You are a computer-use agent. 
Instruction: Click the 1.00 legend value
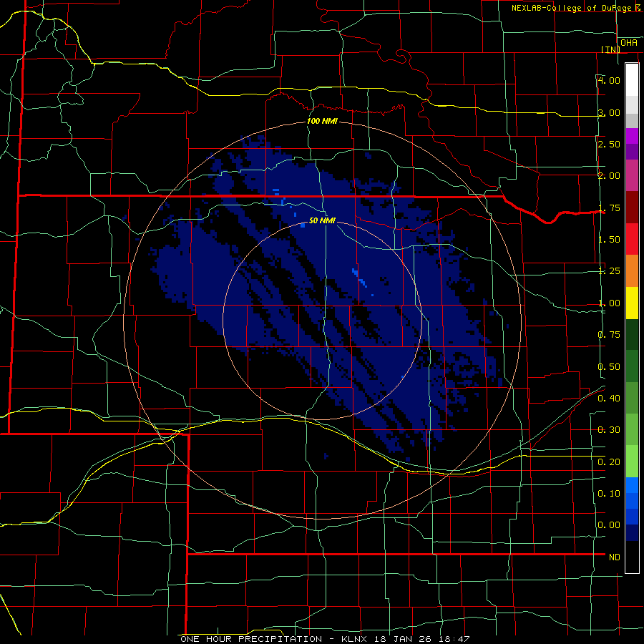pos(609,303)
